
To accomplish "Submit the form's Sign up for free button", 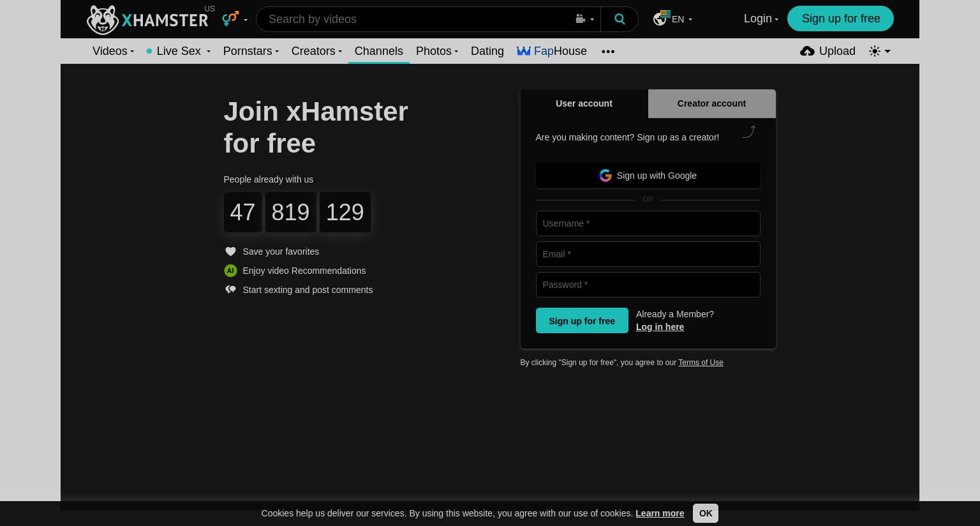I will (x=582, y=320).
